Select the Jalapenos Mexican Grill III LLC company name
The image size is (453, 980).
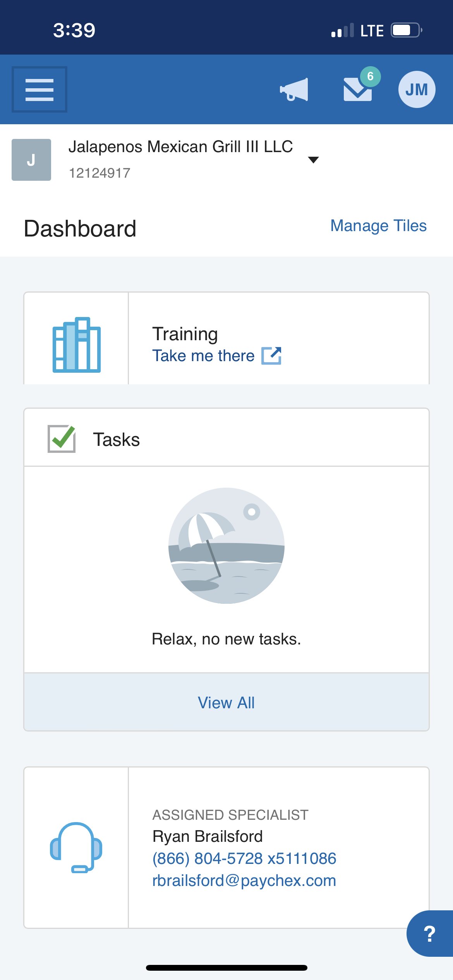(x=180, y=147)
